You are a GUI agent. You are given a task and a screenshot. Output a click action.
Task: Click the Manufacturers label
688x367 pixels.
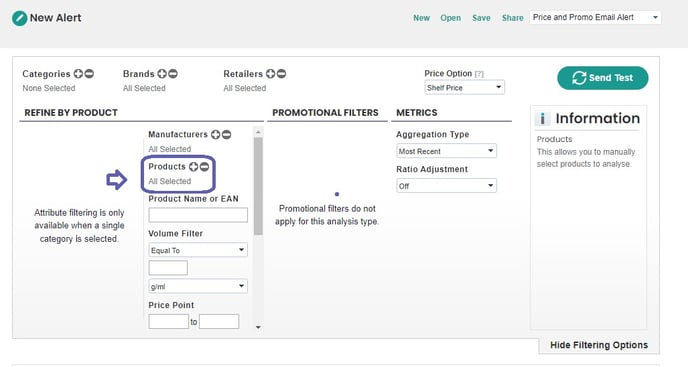(x=178, y=134)
